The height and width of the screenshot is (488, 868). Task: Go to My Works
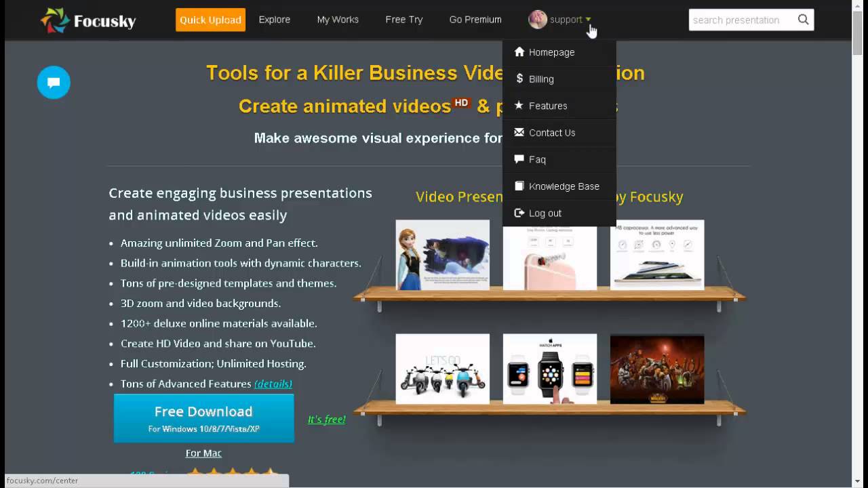(x=338, y=20)
